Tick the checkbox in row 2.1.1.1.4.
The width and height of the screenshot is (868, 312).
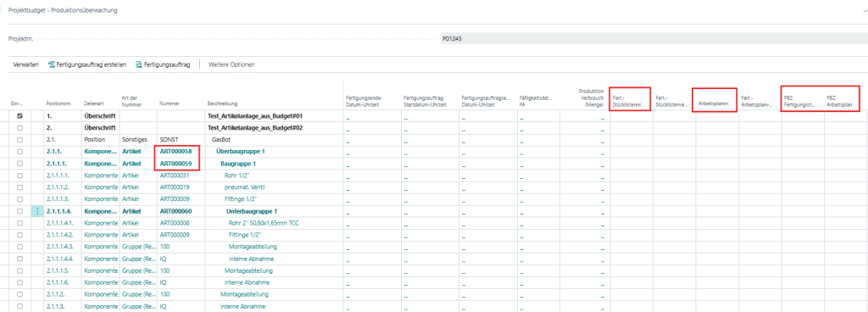20,211
